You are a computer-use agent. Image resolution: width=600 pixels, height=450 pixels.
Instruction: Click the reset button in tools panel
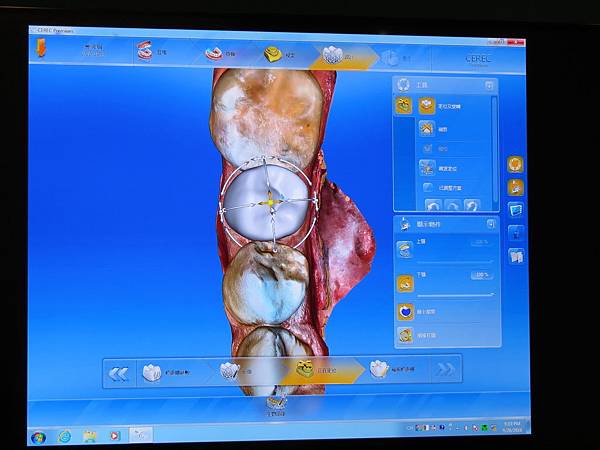point(472,206)
